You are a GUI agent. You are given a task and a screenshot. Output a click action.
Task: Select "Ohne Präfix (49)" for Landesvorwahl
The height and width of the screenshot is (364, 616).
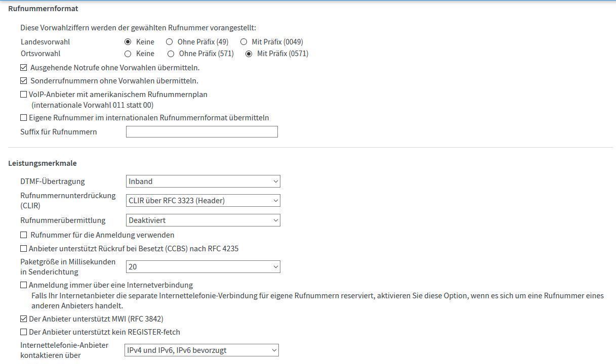pos(170,42)
